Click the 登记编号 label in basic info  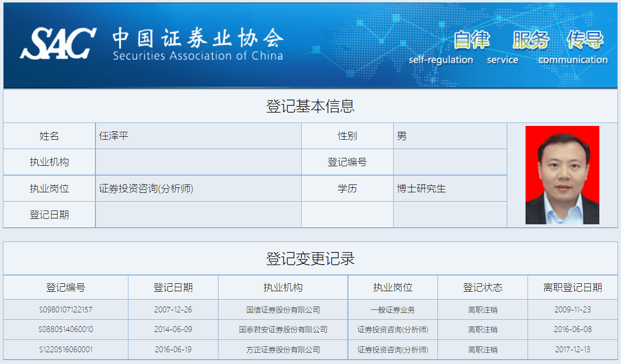347,162
